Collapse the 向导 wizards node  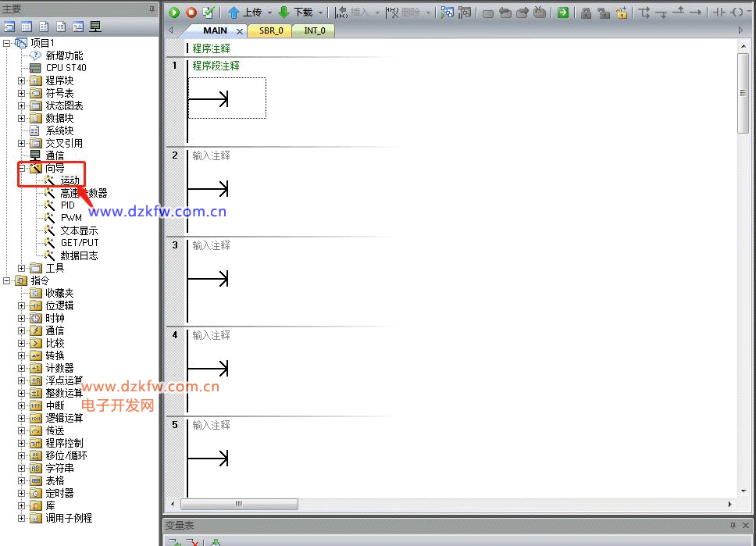pyautogui.click(x=22, y=168)
